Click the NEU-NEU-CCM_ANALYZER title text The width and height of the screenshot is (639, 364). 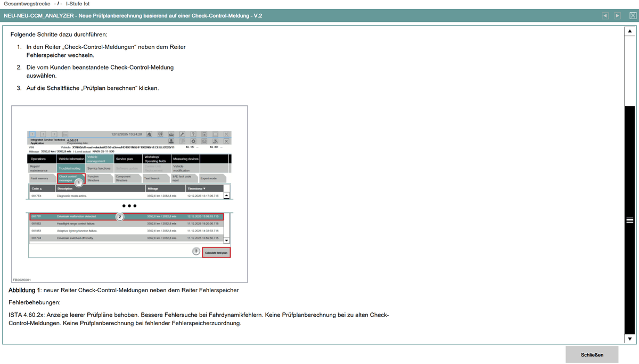[133, 16]
